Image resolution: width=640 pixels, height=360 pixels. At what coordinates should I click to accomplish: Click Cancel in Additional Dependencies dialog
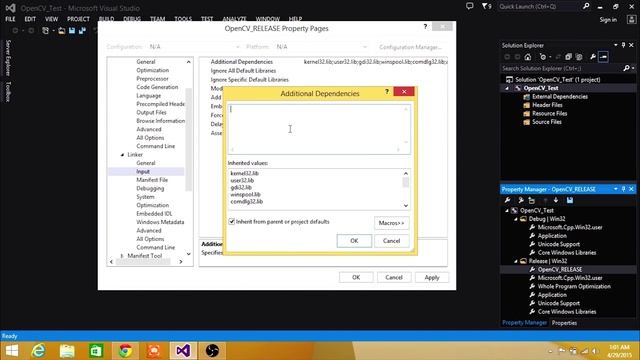(391, 241)
